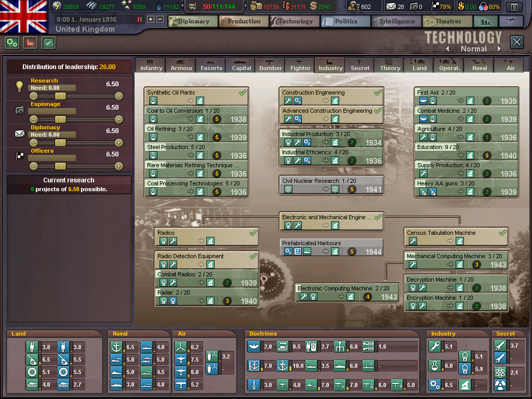Click Synthetic Oil Plants completed technology
Viewport: 532px width, 399px height.
pyautogui.click(x=196, y=97)
